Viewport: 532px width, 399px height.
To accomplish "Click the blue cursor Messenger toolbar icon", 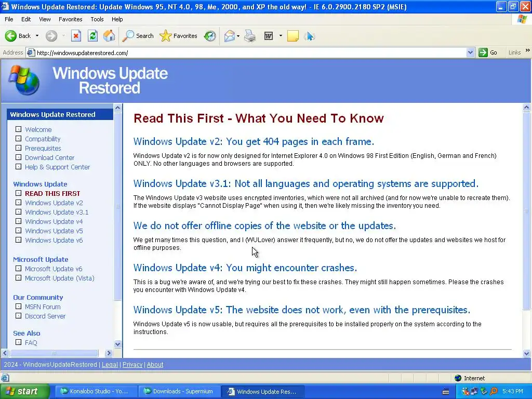I will tap(310, 36).
